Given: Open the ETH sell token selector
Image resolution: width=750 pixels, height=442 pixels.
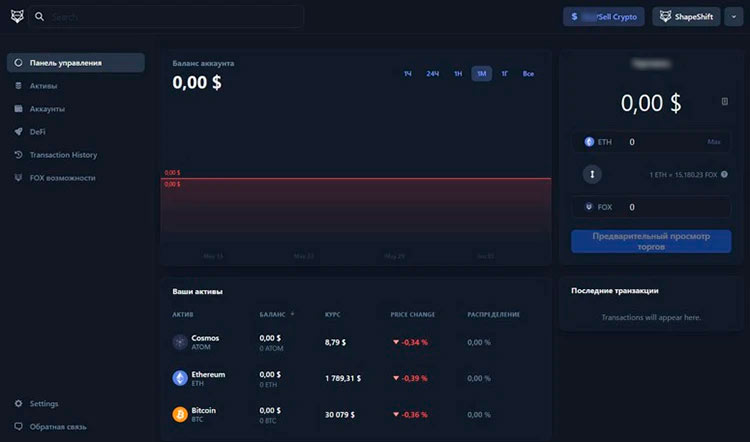Looking at the screenshot, I should pos(598,142).
